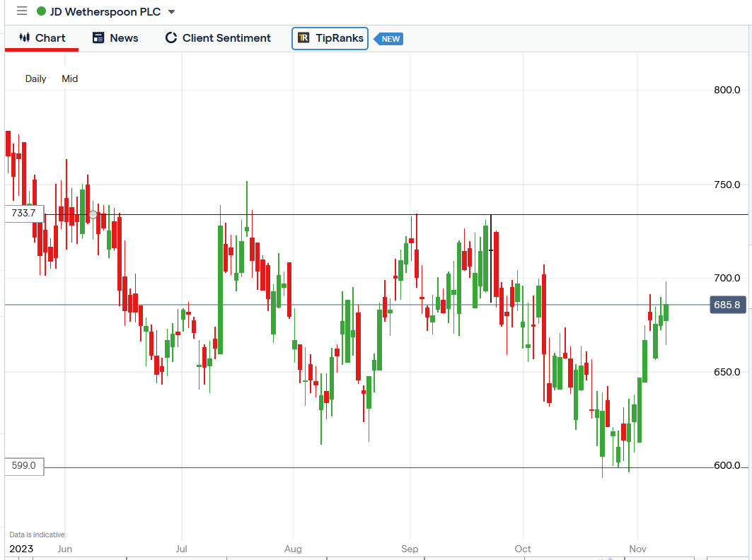Change the Daily timeframe setting
Screen dimensions: 752x560
click(x=35, y=78)
